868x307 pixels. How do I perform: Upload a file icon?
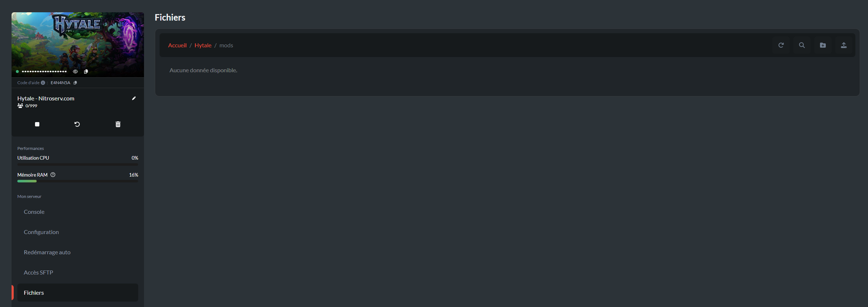point(844,45)
